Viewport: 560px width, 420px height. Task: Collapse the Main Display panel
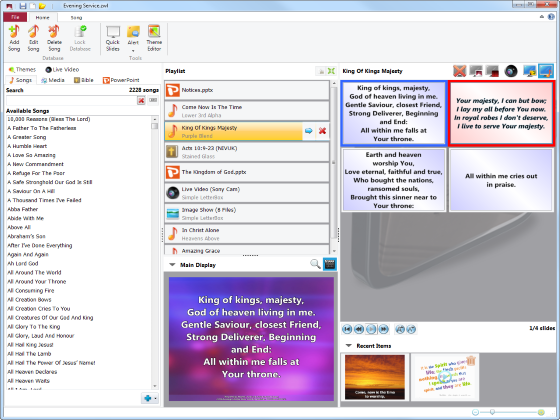[x=172, y=265]
